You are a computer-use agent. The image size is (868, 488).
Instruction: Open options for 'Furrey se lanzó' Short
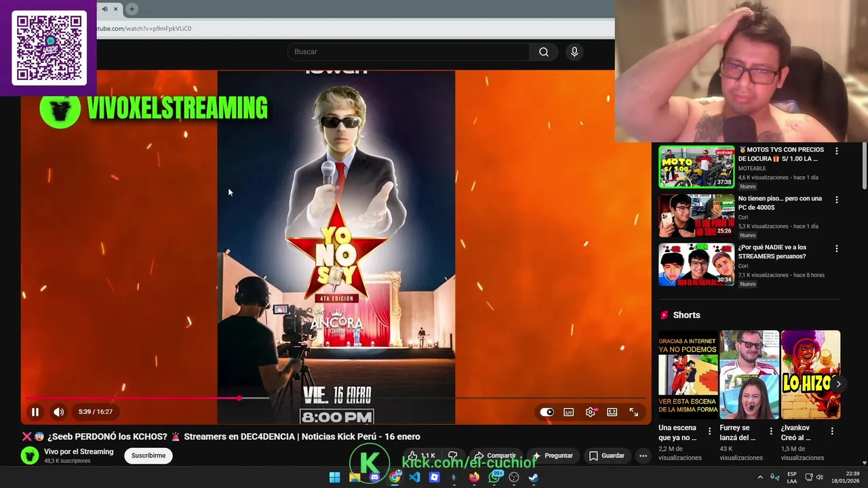(771, 431)
